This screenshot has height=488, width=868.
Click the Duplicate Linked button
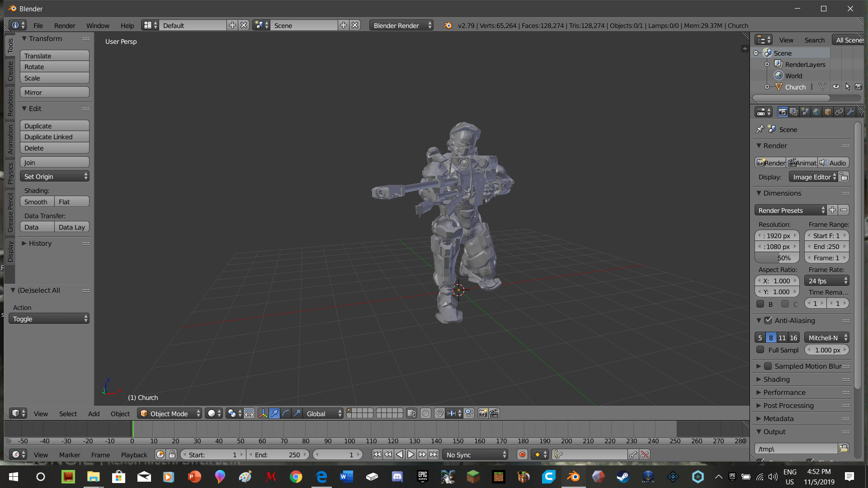pos(55,136)
